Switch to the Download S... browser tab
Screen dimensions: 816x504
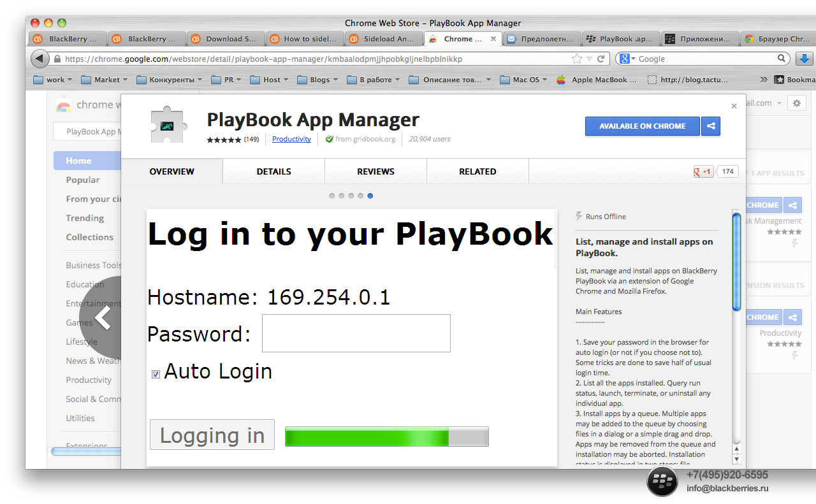(x=226, y=39)
